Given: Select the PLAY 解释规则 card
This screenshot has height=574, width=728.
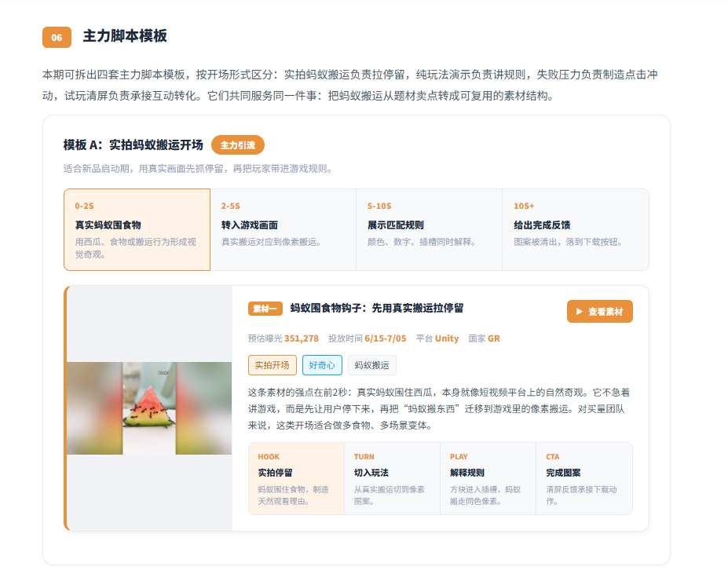Looking at the screenshot, I should pos(488,479).
